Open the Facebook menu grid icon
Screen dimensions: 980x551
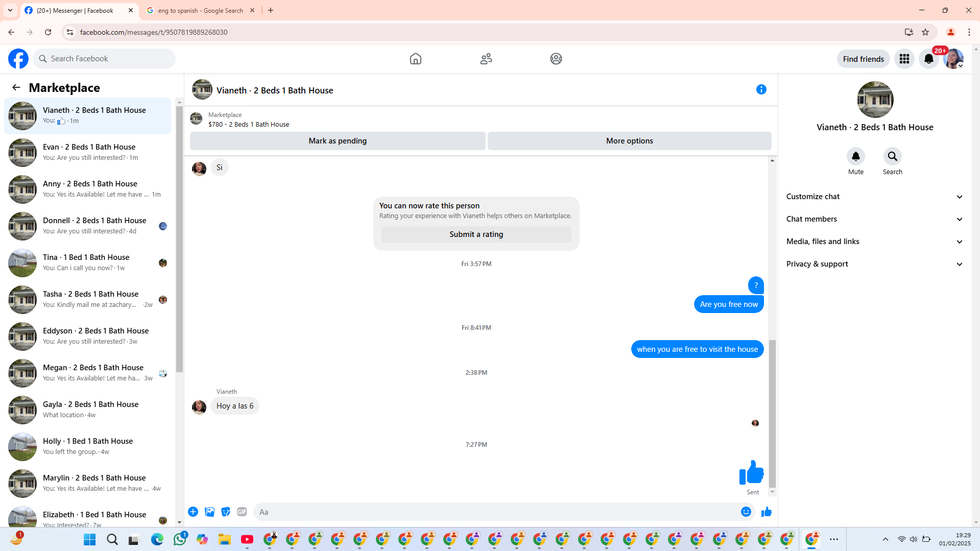[904, 59]
